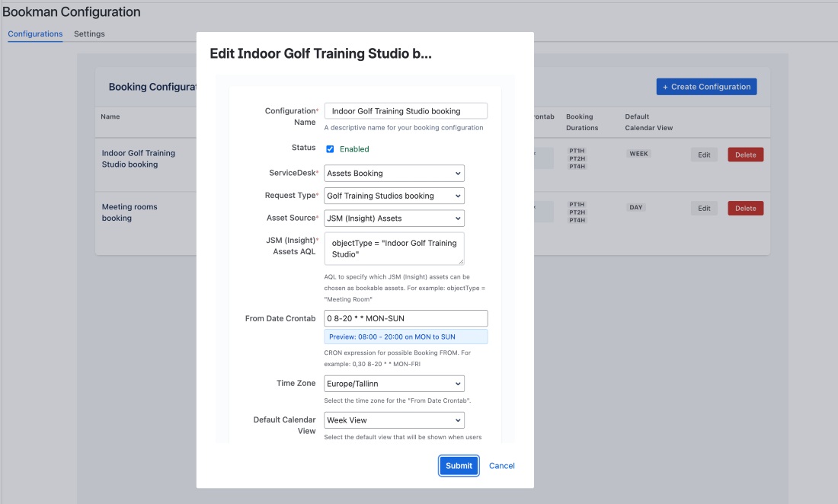
Task: Expand the Default Calendar View dropdown
Action: [x=394, y=419]
